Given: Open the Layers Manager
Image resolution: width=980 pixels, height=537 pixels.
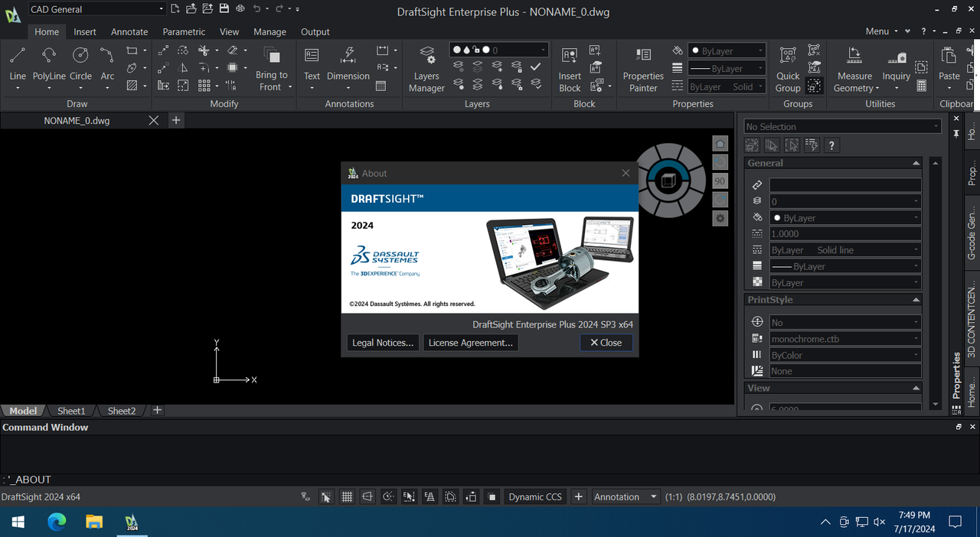Looking at the screenshot, I should pyautogui.click(x=426, y=56).
